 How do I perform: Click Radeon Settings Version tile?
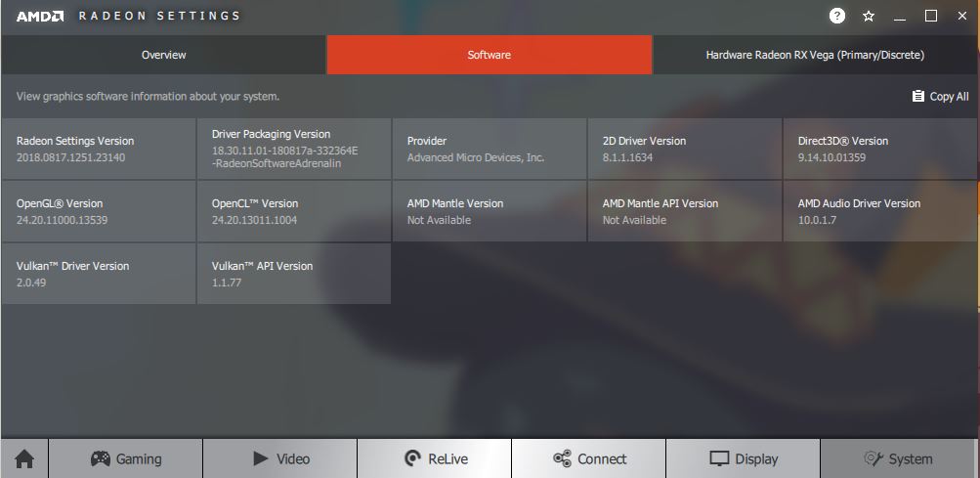(x=99, y=149)
